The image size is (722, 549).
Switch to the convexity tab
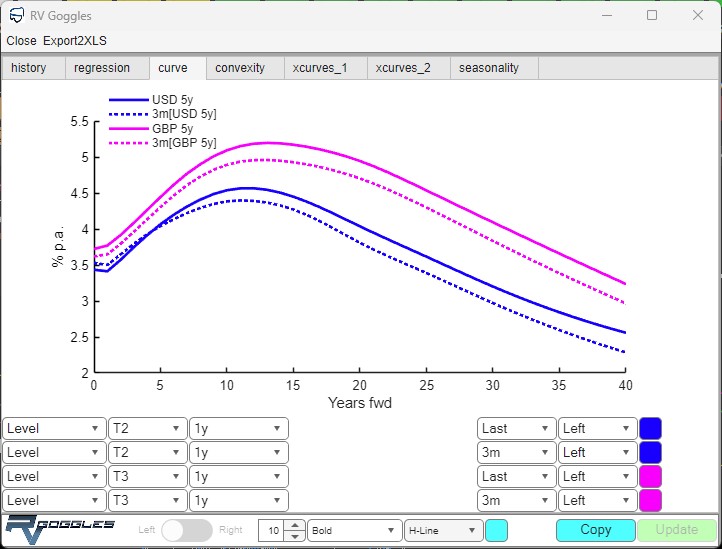[245, 68]
